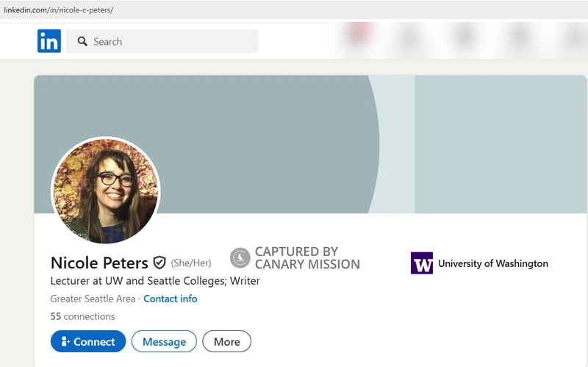
Task: Click the University of Washington logo
Action: click(422, 263)
